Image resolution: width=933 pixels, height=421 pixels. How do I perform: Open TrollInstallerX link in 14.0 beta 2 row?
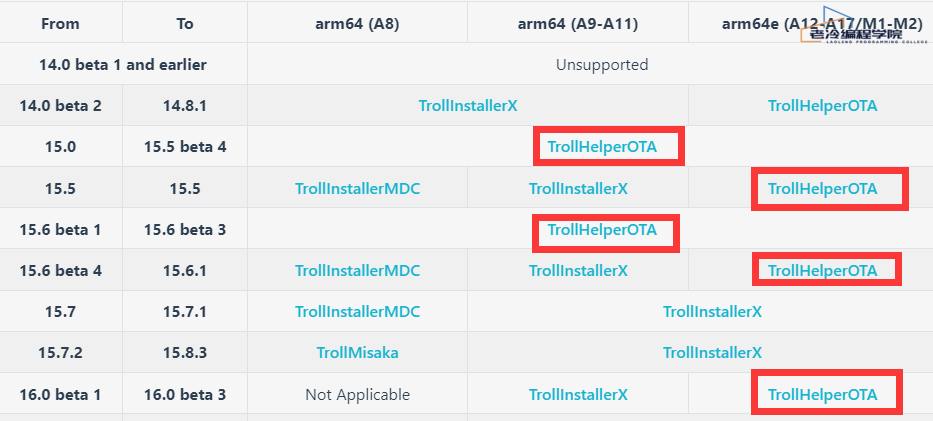coord(468,105)
